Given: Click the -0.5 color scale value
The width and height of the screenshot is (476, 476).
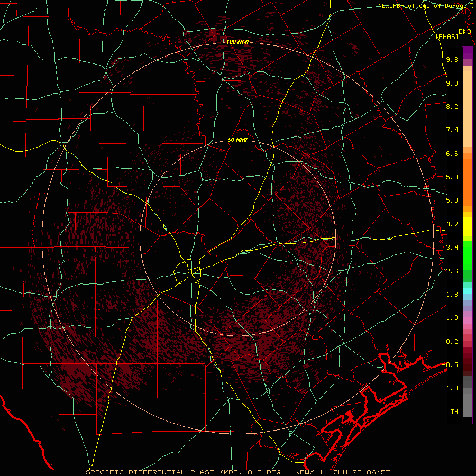Looking at the screenshot, I should click(x=450, y=365).
